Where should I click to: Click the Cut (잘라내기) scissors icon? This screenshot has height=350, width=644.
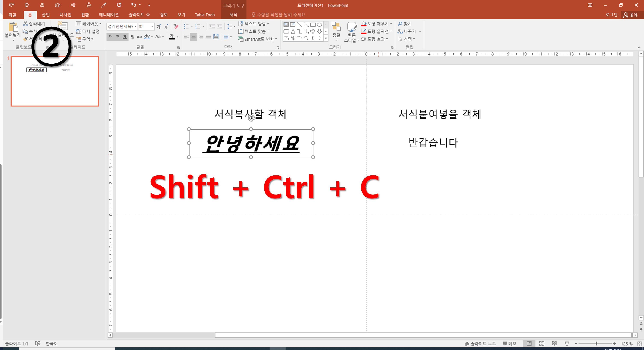point(25,24)
